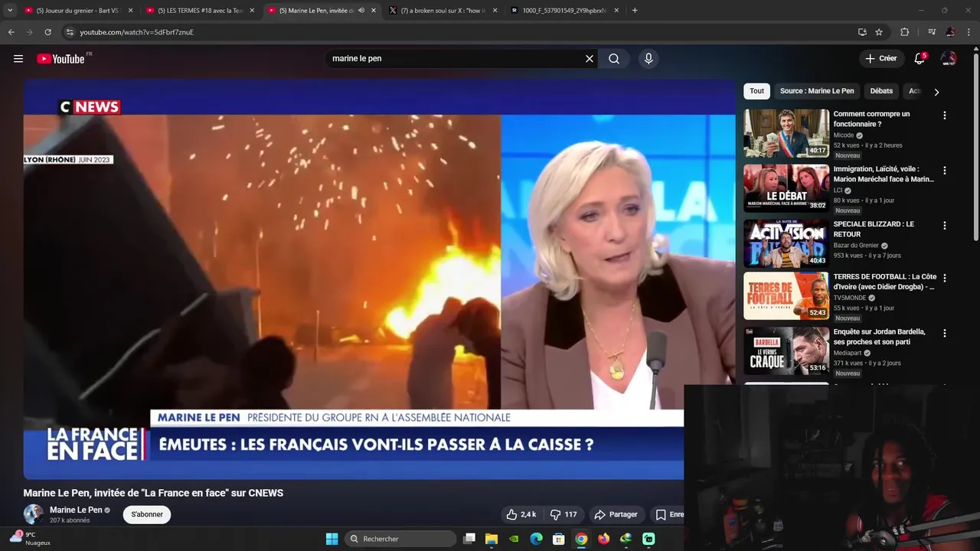Screen dimensions: 980x551
Task: Subscribe with the S'abonner button
Action: click(147, 514)
